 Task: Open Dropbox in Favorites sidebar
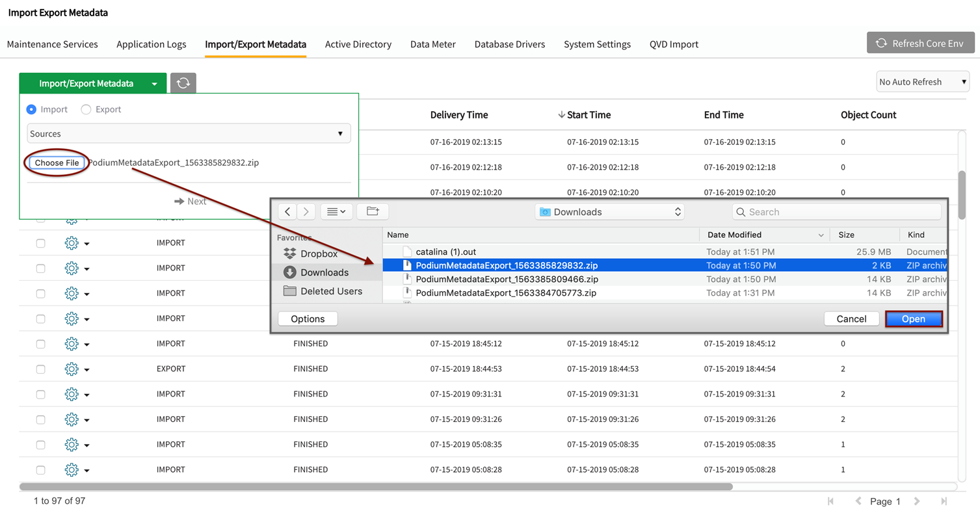point(319,254)
